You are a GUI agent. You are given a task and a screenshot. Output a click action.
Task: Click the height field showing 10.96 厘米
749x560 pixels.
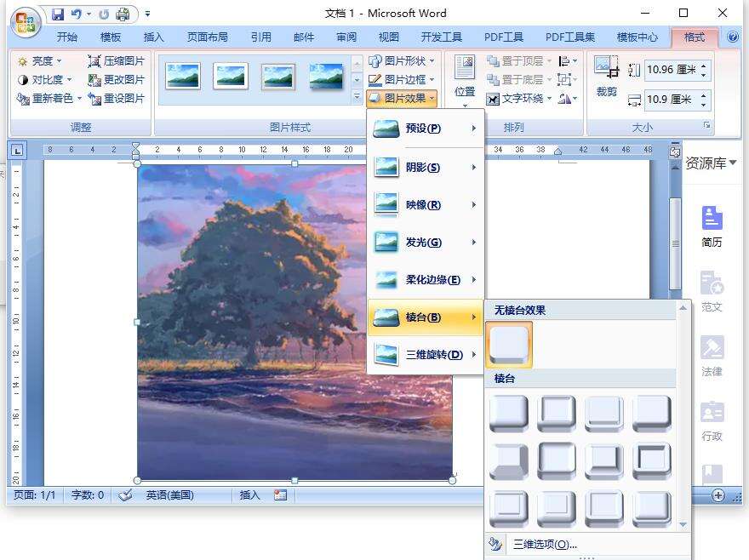[x=672, y=70]
